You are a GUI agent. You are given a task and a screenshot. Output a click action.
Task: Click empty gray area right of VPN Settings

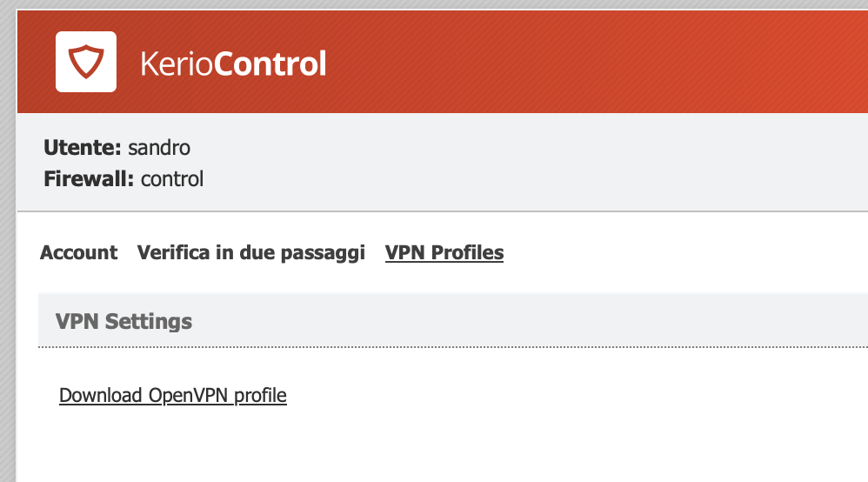coord(526,320)
